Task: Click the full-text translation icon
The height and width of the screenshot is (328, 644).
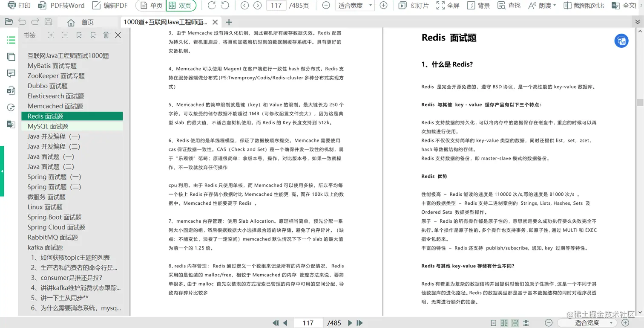Action: (x=615, y=6)
